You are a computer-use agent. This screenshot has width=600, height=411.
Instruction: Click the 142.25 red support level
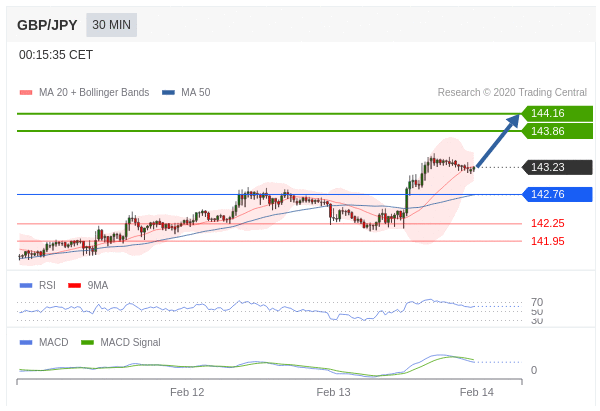click(x=547, y=223)
